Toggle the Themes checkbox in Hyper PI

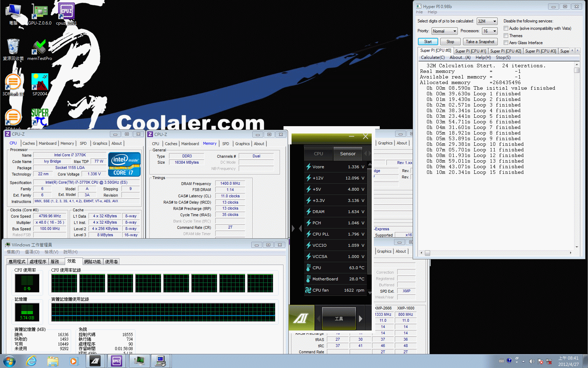tap(506, 36)
